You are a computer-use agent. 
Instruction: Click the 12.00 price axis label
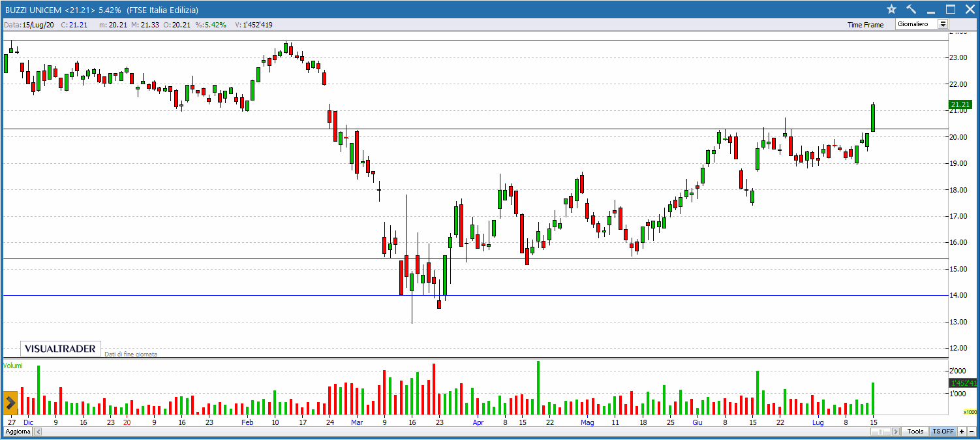(958, 348)
